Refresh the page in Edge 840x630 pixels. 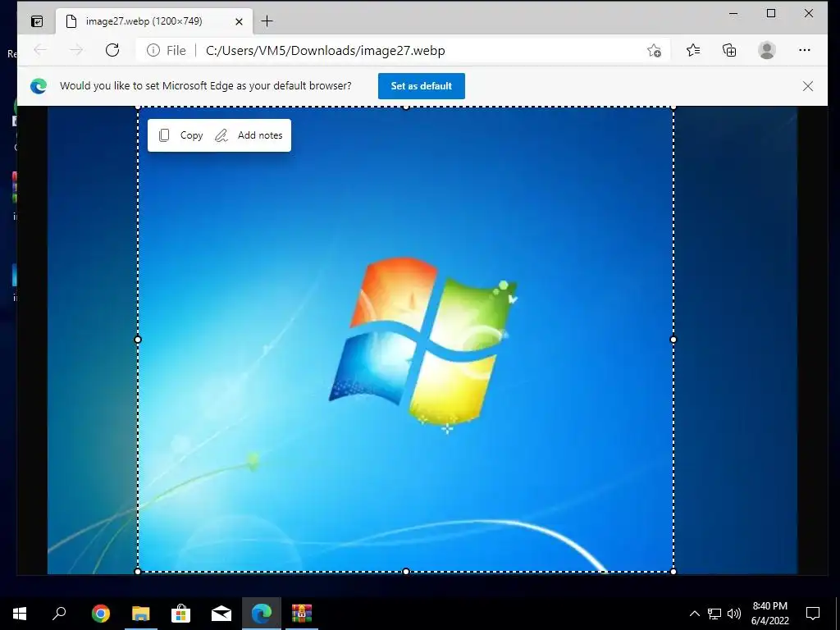pyautogui.click(x=112, y=50)
